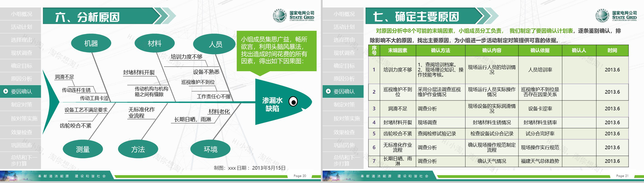This screenshot has width=644, height=183.
Task: Select 巩固措施 in the page 20 sidebar
Action: [x=21, y=145]
